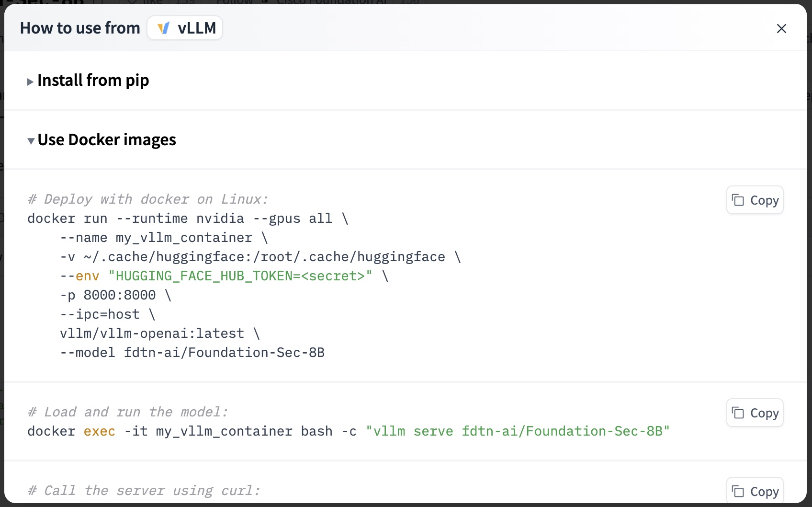Click the vllm/vllm-openai:latest image line
The width and height of the screenshot is (812, 507).
(159, 334)
